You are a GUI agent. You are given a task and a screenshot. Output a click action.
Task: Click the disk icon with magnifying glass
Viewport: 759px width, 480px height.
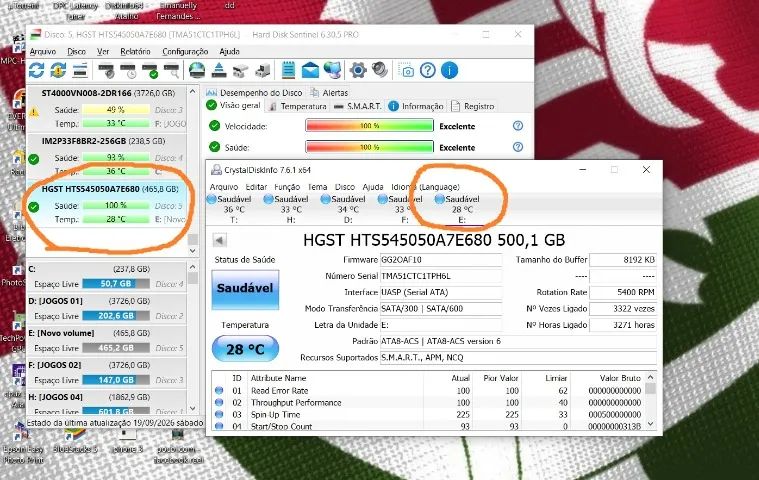[x=172, y=71]
